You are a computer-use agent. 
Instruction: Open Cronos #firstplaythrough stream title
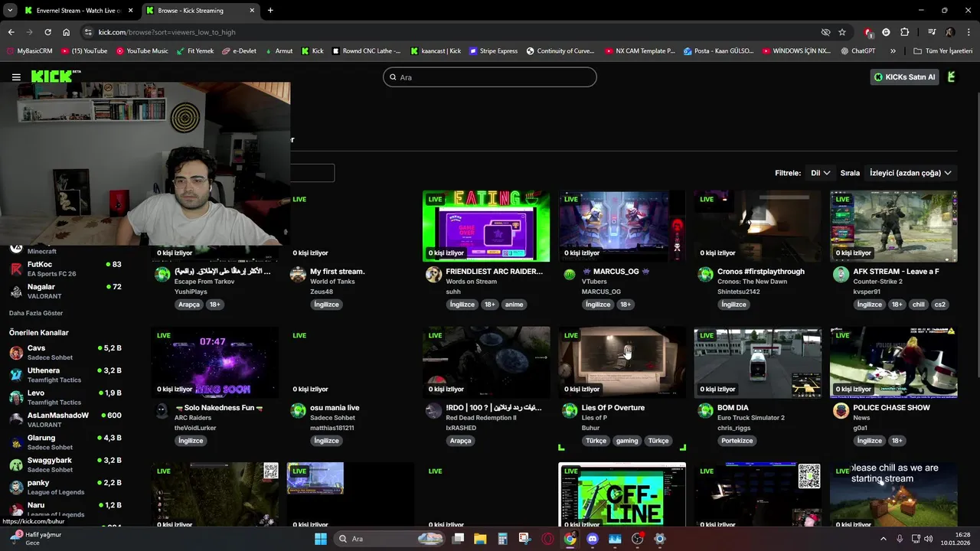[761, 272]
